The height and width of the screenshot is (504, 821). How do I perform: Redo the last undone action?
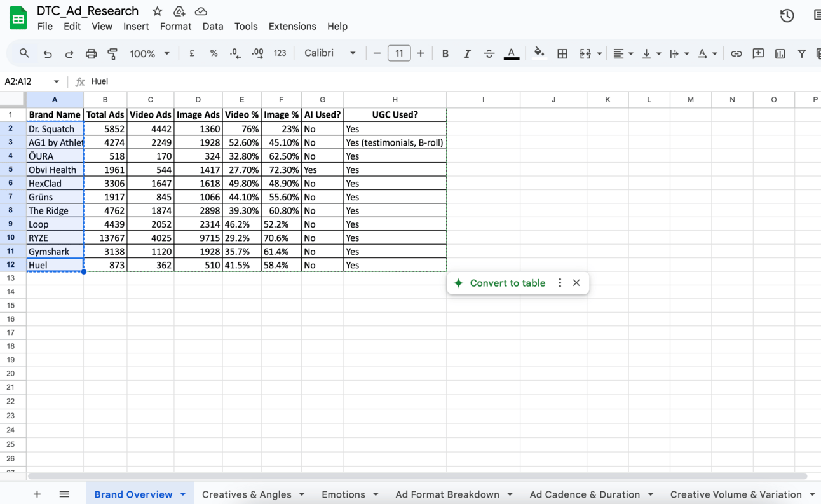[x=69, y=54]
